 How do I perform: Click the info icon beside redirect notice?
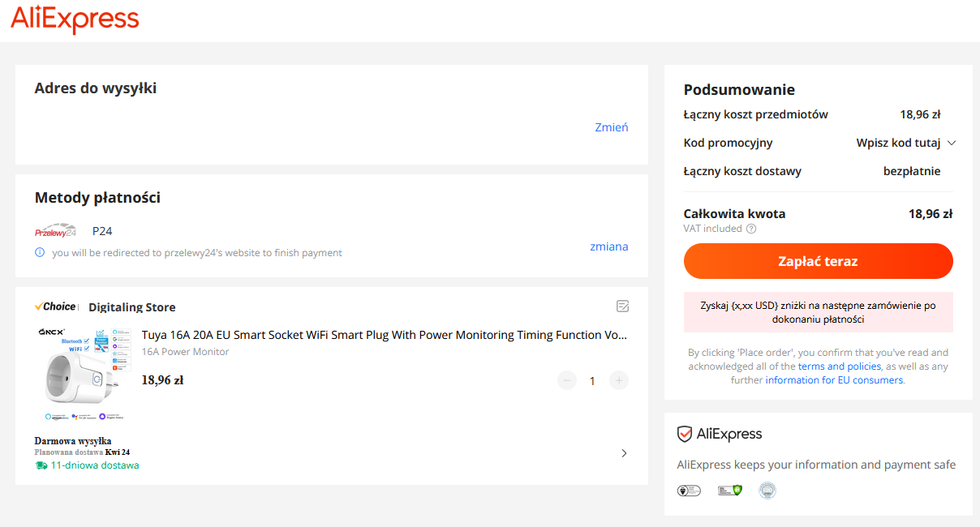40,252
